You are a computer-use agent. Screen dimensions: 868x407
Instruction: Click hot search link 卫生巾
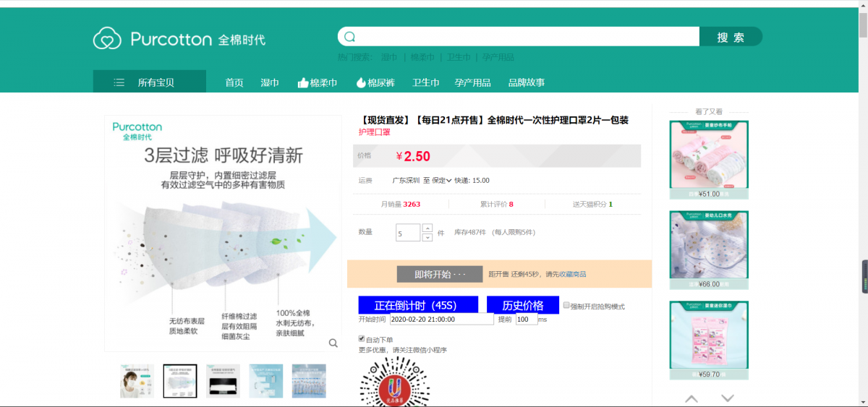tap(459, 57)
